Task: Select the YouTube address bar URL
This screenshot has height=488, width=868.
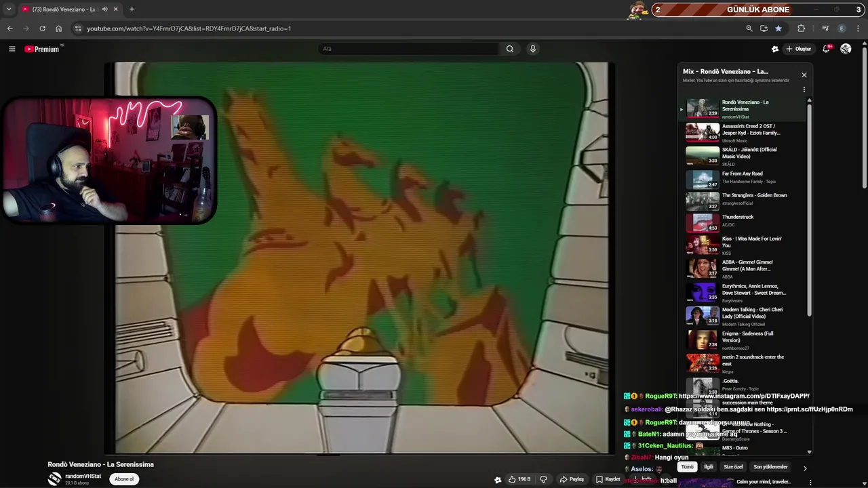Action: (x=189, y=28)
